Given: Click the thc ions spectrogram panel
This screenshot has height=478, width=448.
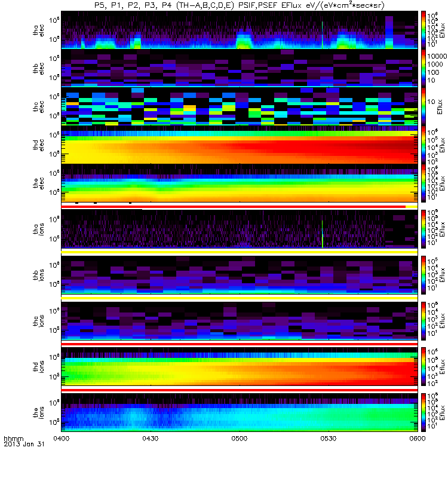Looking at the screenshot, I should pyautogui.click(x=240, y=321).
